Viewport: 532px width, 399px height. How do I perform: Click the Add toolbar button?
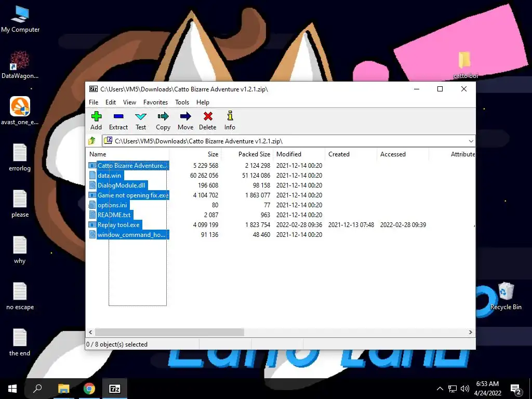(96, 121)
